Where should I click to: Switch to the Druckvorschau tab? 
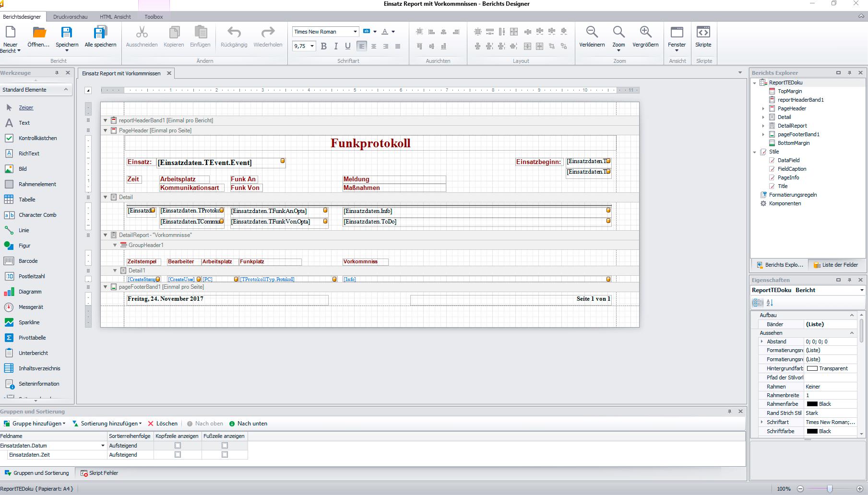click(70, 17)
